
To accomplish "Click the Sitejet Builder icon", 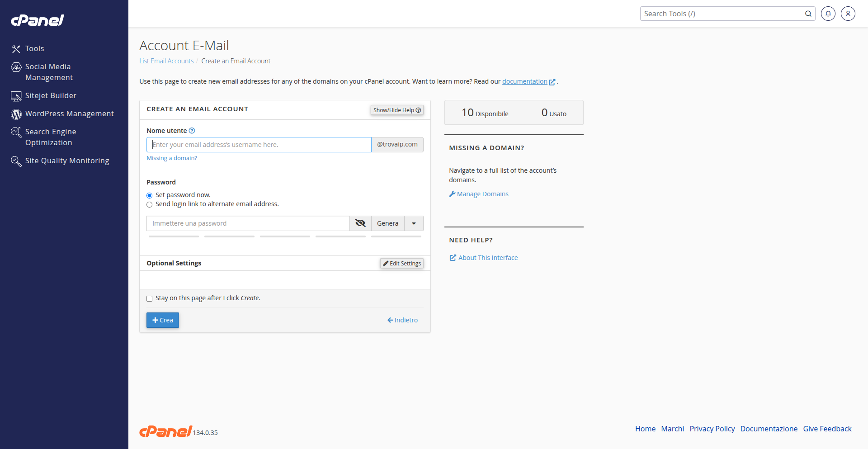I will pos(16,96).
